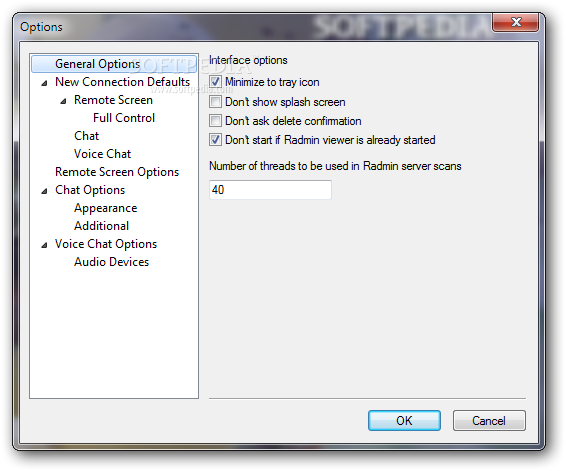The image size is (566, 471).
Task: Click the threads number input field
Action: tap(270, 190)
